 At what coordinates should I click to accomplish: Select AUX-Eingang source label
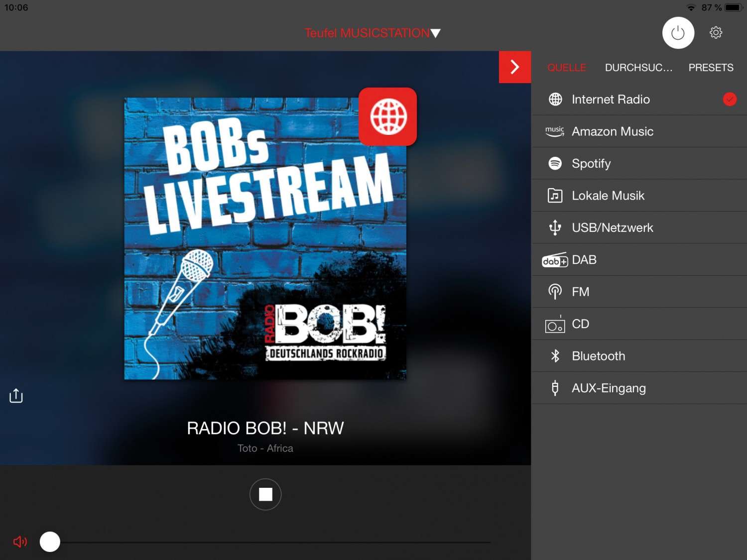609,388
